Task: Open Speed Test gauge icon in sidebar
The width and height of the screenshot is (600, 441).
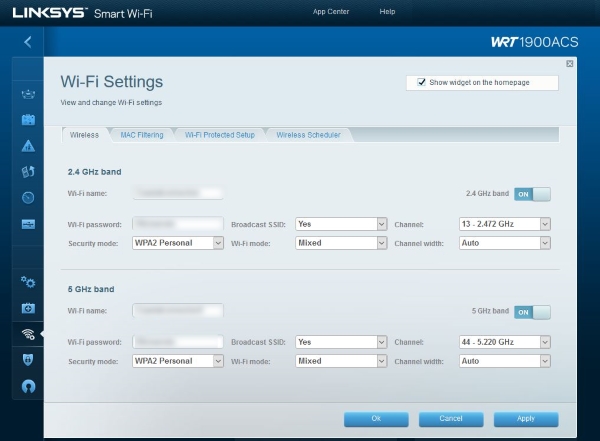Action: 28,198
